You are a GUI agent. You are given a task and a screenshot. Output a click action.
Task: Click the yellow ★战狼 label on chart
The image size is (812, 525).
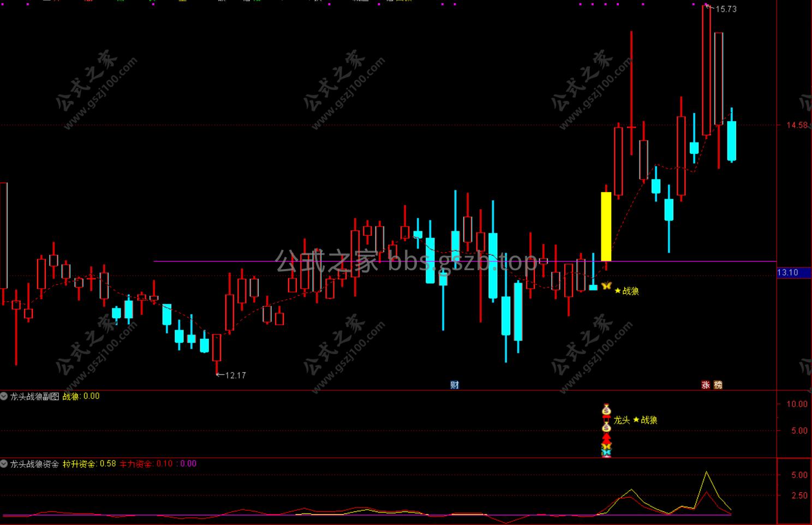pyautogui.click(x=626, y=291)
